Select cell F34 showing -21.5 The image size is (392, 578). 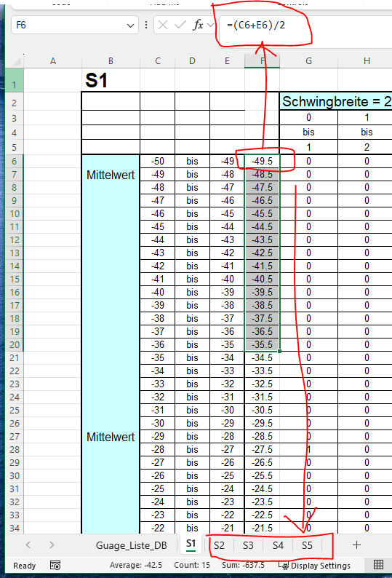262,528
